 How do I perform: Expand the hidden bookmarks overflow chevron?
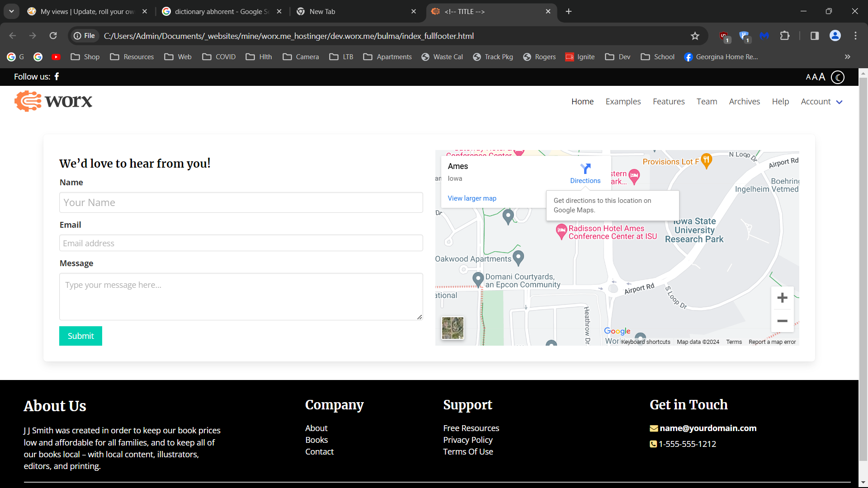[847, 57]
